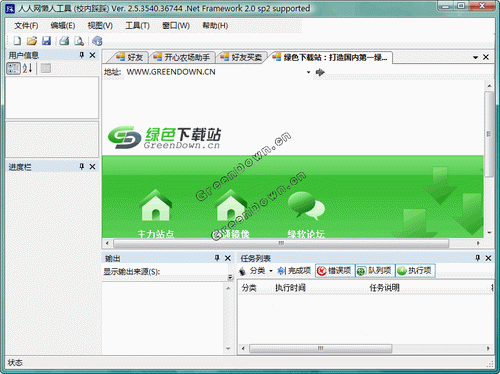Open the address bar dropdown arrow
500x374 pixels.
coord(308,72)
